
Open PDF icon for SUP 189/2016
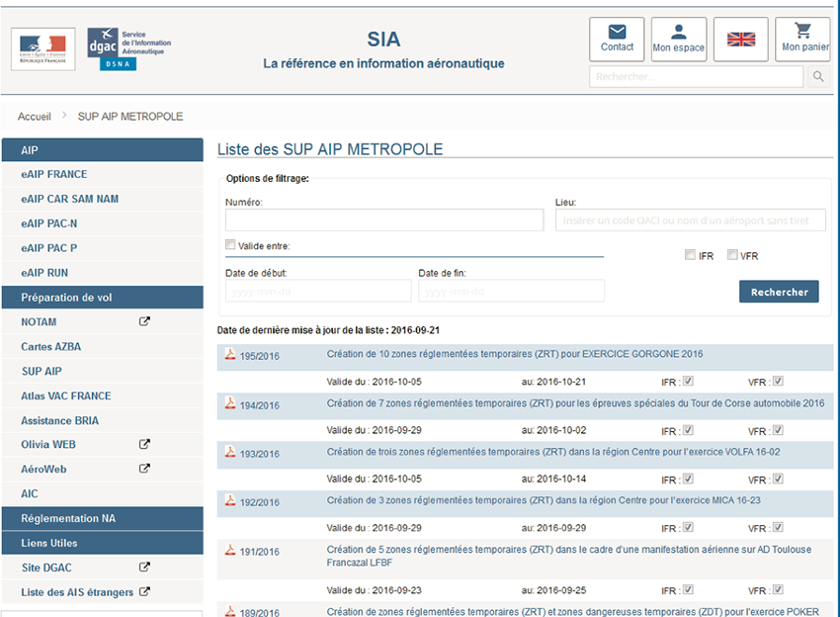tap(230, 611)
